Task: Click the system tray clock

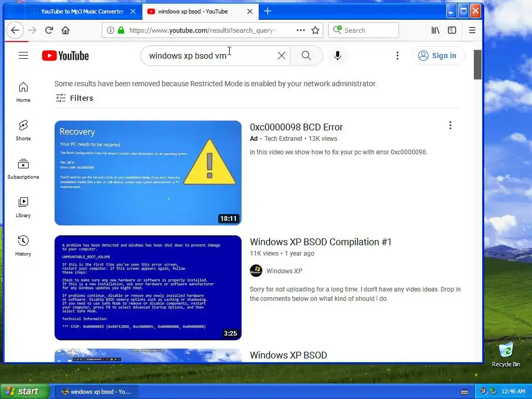Action: pyautogui.click(x=513, y=392)
